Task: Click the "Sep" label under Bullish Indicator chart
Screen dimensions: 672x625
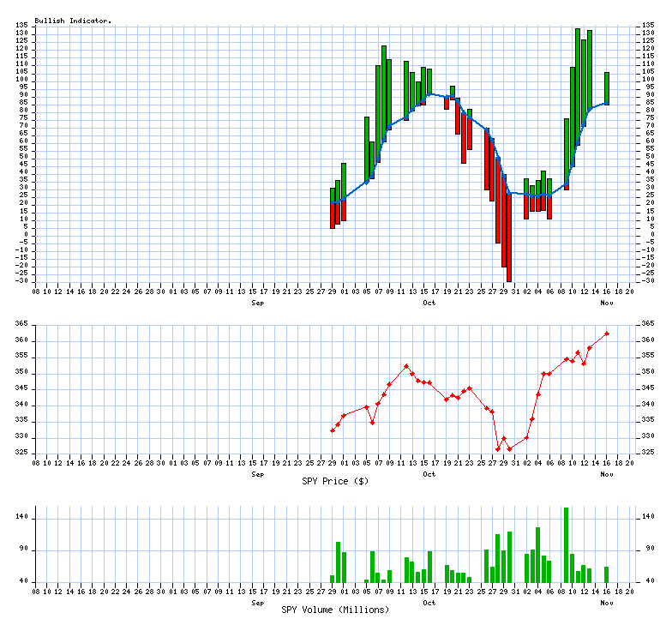Action: click(257, 303)
